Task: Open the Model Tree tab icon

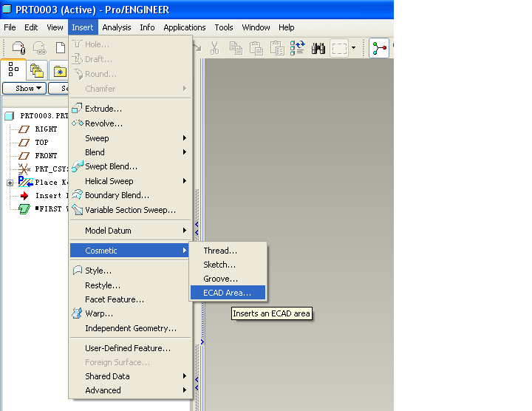Action: coord(13,69)
